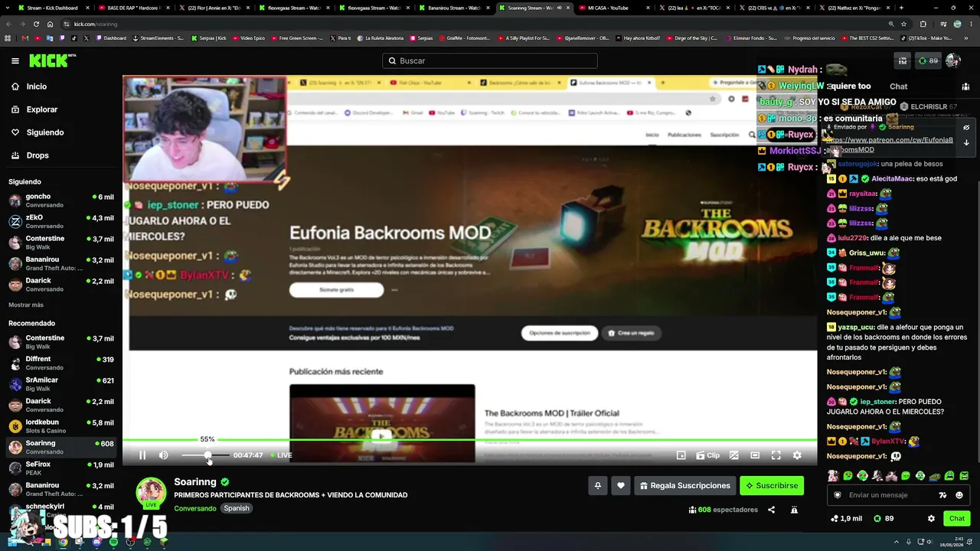
Task: Bookmark this page with star
Action: tap(904, 24)
